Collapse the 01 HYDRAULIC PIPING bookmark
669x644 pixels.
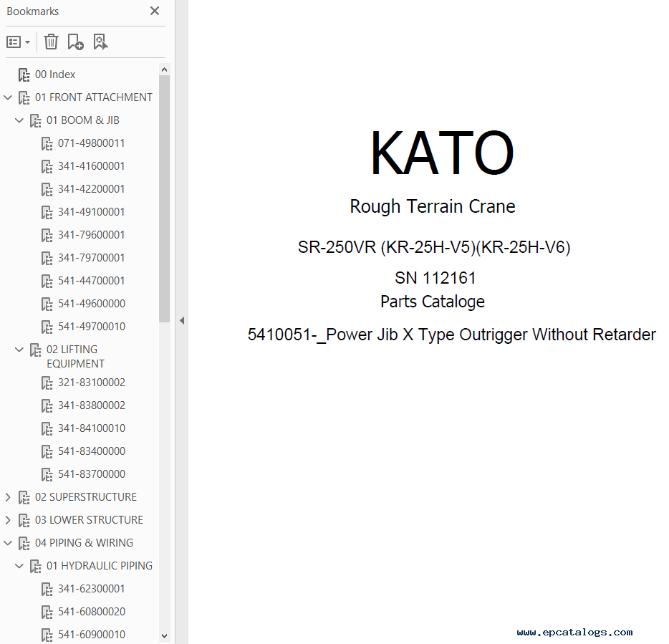tap(19, 566)
